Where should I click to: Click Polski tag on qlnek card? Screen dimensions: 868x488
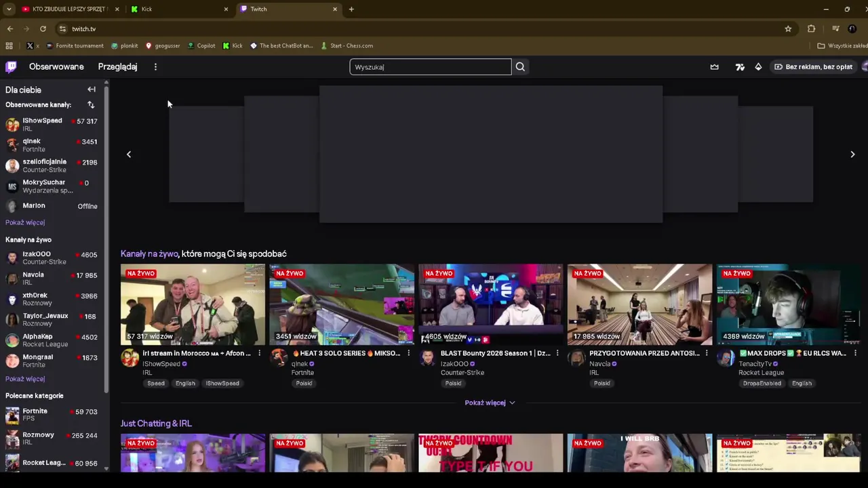click(x=304, y=383)
